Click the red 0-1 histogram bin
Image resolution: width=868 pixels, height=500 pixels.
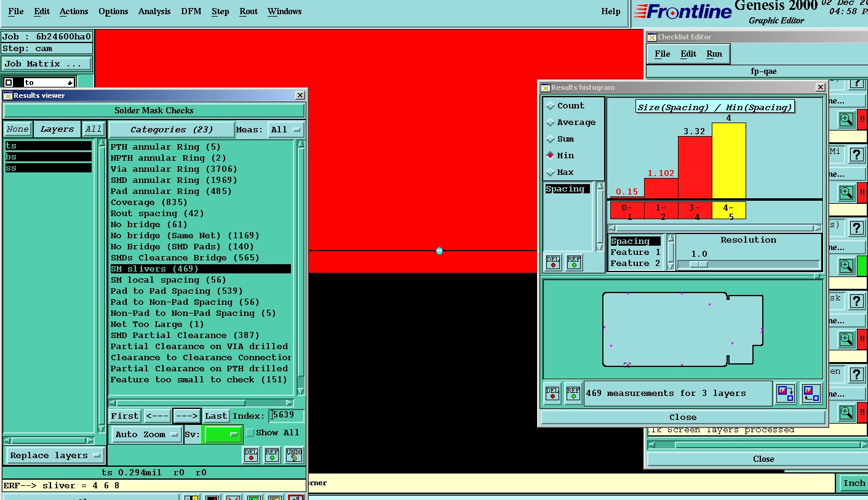(627, 211)
